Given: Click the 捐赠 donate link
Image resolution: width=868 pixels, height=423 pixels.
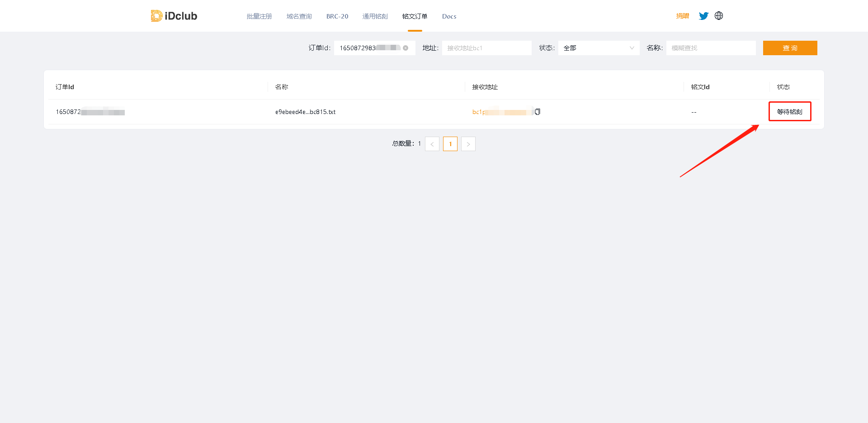Looking at the screenshot, I should [682, 16].
